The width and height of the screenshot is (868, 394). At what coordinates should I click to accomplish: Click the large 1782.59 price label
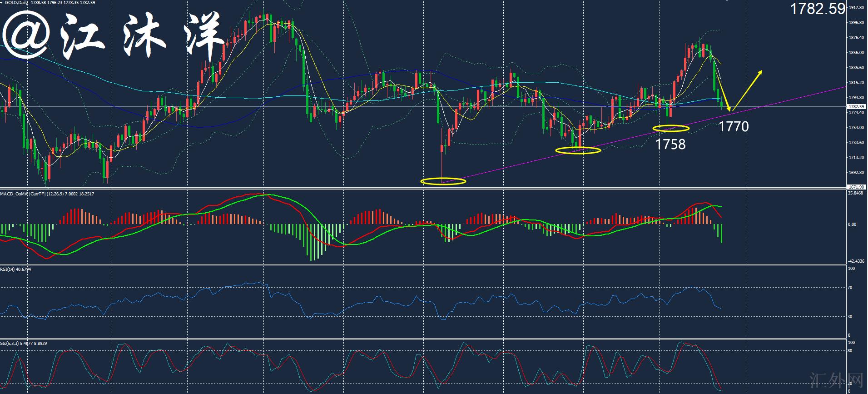tap(818, 9)
